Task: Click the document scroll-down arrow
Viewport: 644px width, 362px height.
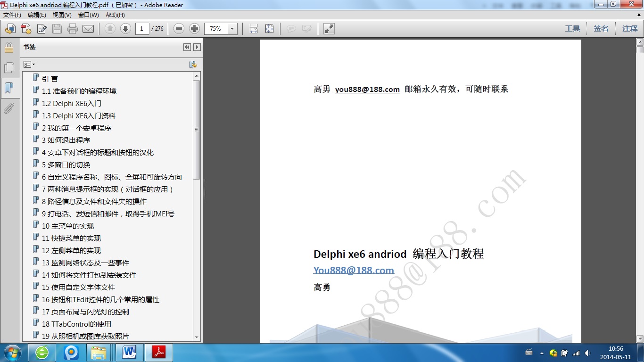Action: click(640, 338)
